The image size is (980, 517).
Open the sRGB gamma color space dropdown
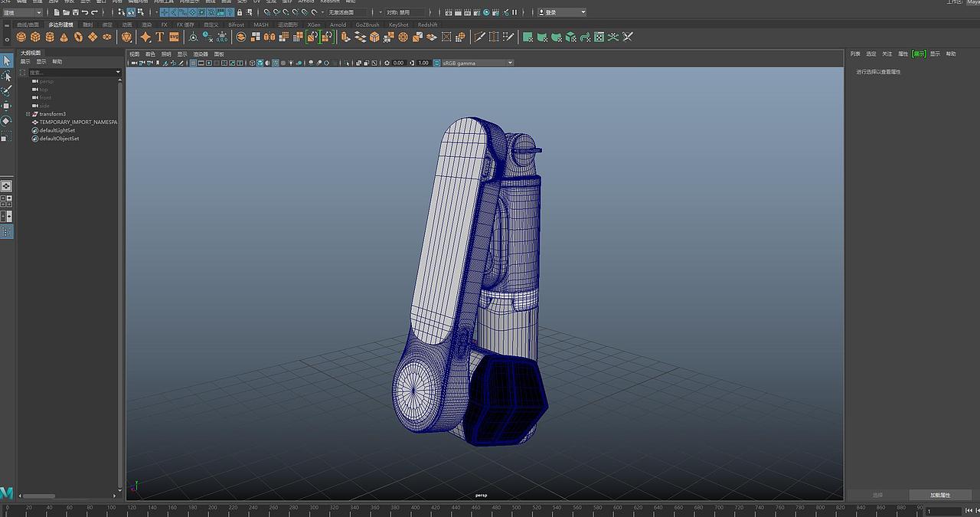point(477,63)
